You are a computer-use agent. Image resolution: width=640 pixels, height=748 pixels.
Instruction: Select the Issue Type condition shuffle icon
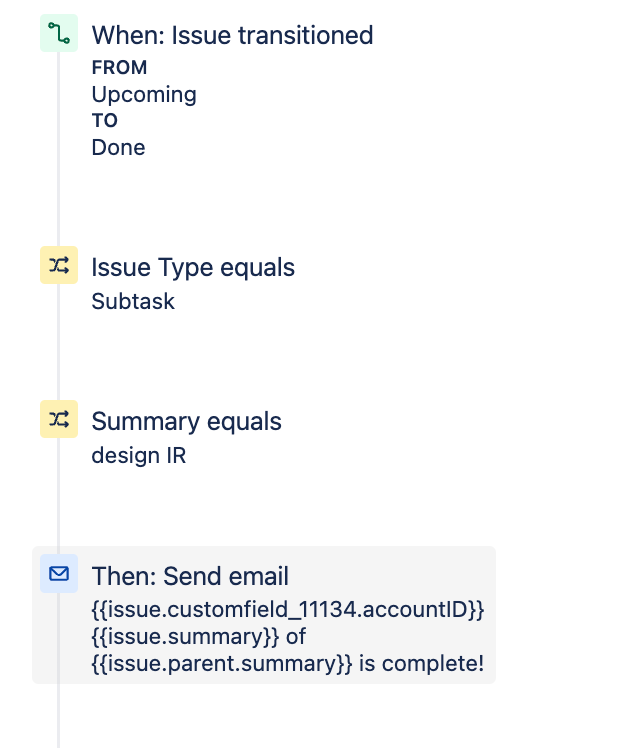[x=59, y=265]
